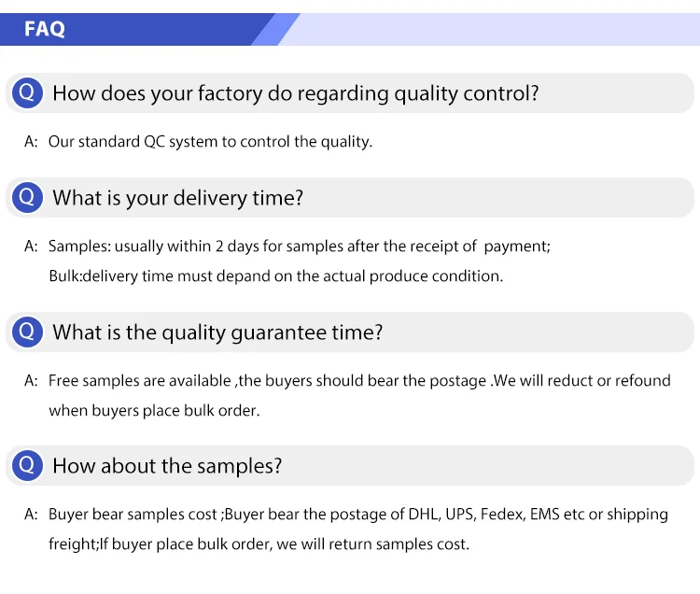The height and width of the screenshot is (594, 700).
Task: Click the 'A:' label before the 'Samples: usually' answer
Action: (31, 247)
